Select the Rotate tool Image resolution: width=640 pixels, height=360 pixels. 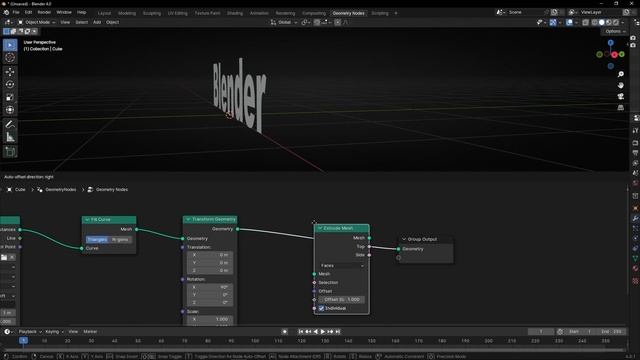click(x=10, y=84)
